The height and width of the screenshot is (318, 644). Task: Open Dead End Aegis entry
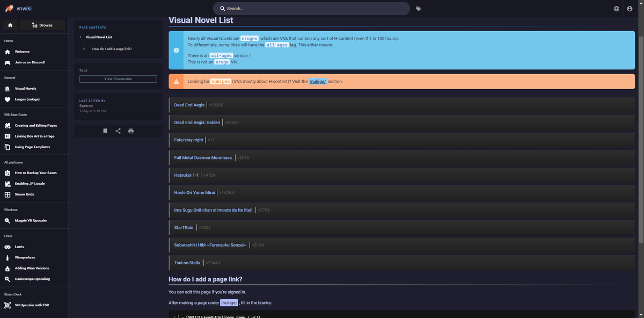[189, 105]
